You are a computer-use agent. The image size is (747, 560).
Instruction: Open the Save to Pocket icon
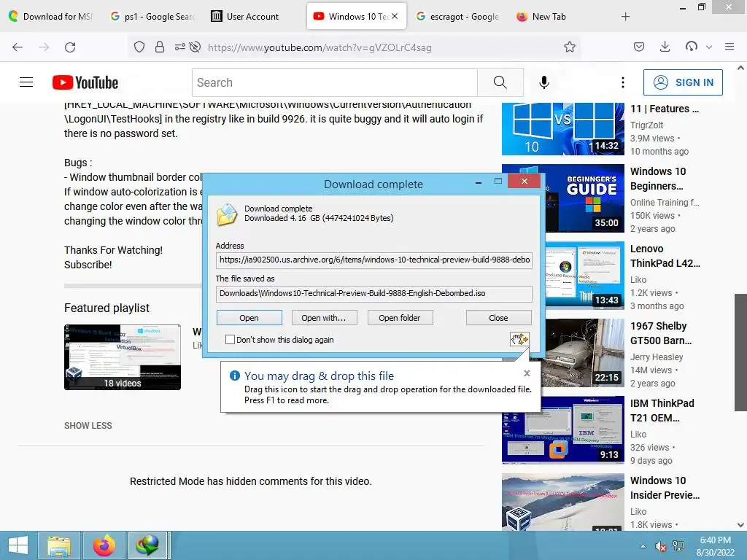[639, 47]
